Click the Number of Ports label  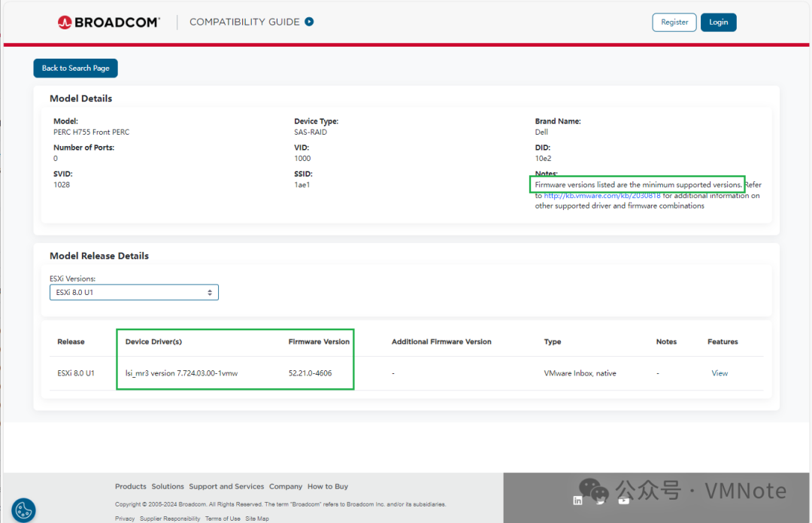[84, 147]
